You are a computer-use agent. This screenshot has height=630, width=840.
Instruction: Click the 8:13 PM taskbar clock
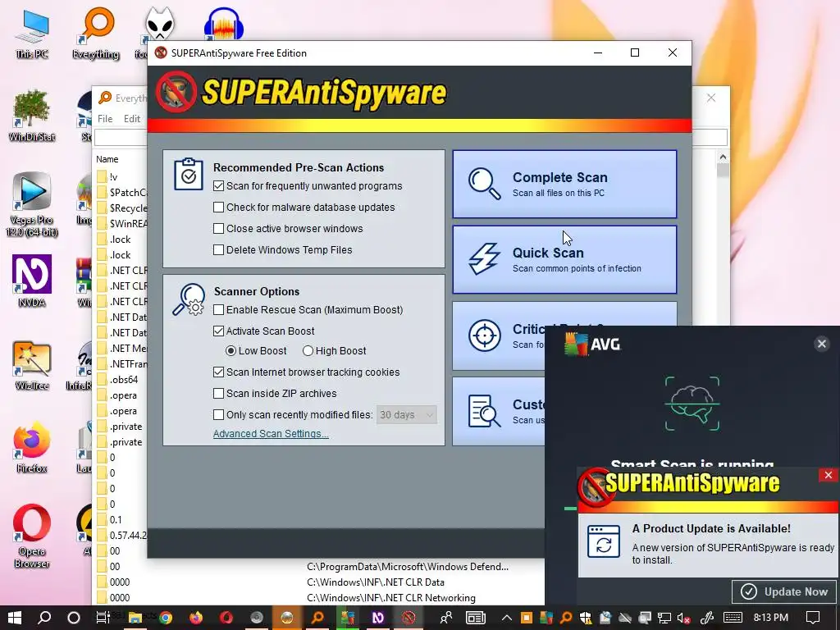tap(771, 618)
